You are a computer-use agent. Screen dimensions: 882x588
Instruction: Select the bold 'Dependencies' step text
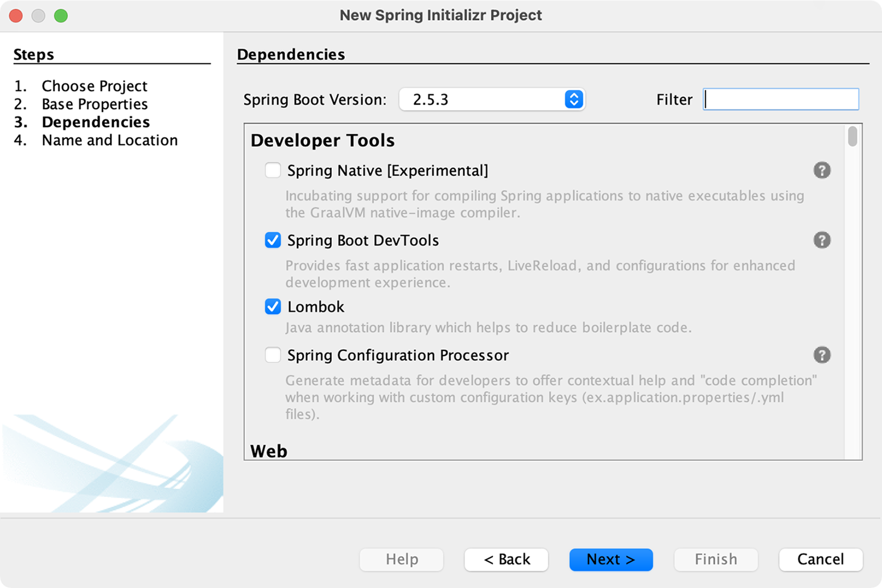96,122
